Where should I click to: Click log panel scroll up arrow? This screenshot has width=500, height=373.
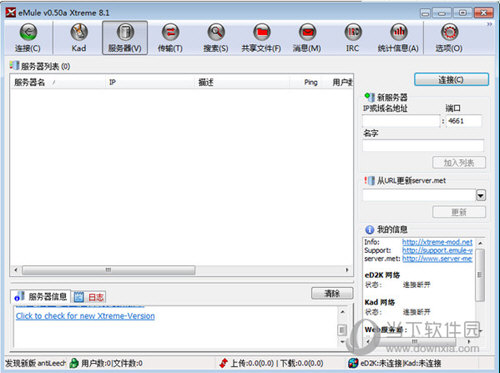point(342,312)
